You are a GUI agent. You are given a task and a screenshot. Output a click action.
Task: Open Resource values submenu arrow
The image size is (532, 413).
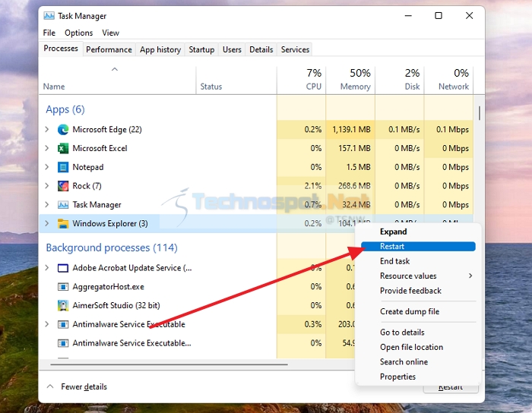coord(470,276)
